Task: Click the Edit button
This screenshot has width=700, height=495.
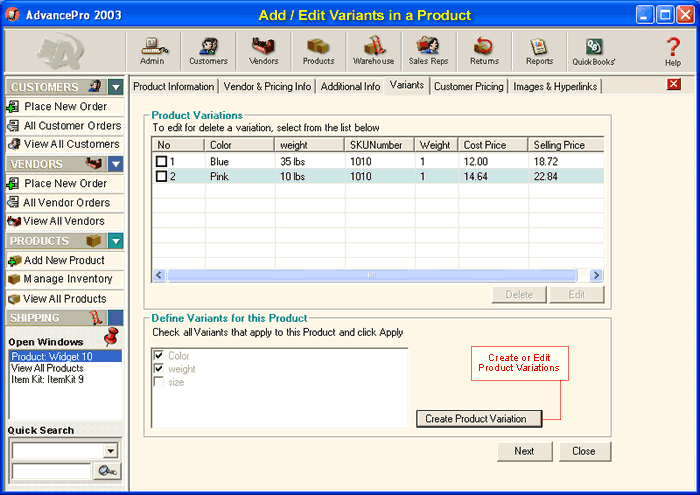Action: tap(577, 295)
